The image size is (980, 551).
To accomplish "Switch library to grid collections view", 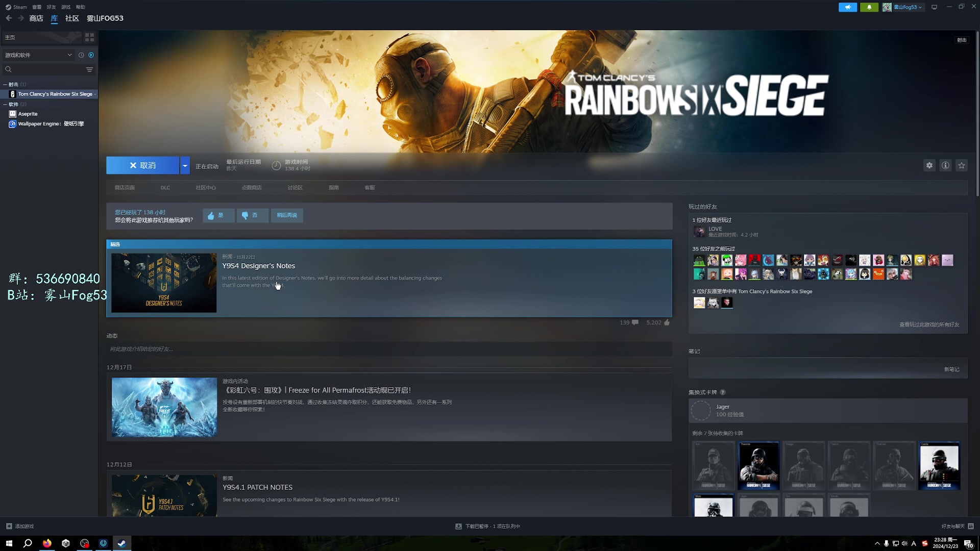I will pyautogui.click(x=90, y=37).
